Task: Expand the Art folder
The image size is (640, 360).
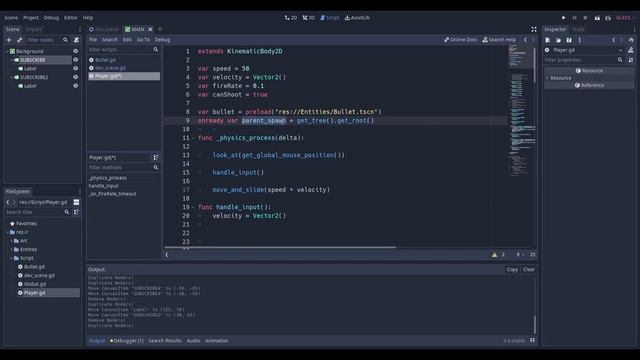Action: tap(12, 241)
